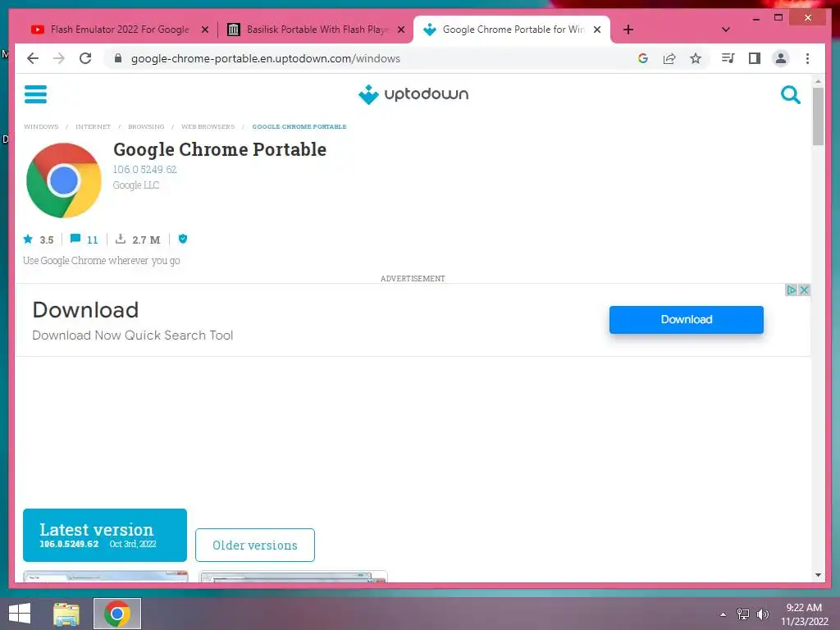Open the BROWSING breadcrumb link
This screenshot has width=840, height=630.
coord(146,126)
